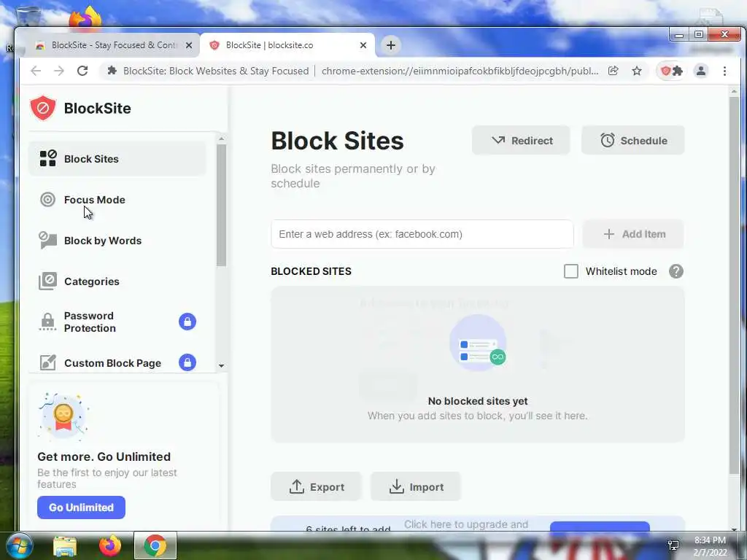
Task: Open Categories section
Action: pos(117,281)
